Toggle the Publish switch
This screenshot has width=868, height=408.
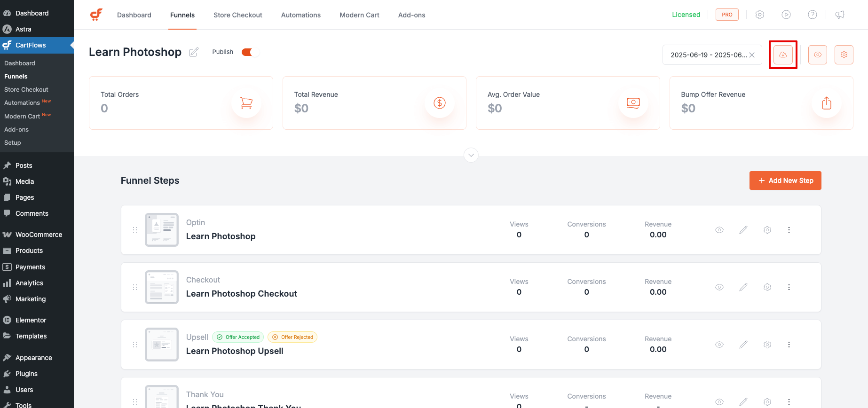pos(250,52)
